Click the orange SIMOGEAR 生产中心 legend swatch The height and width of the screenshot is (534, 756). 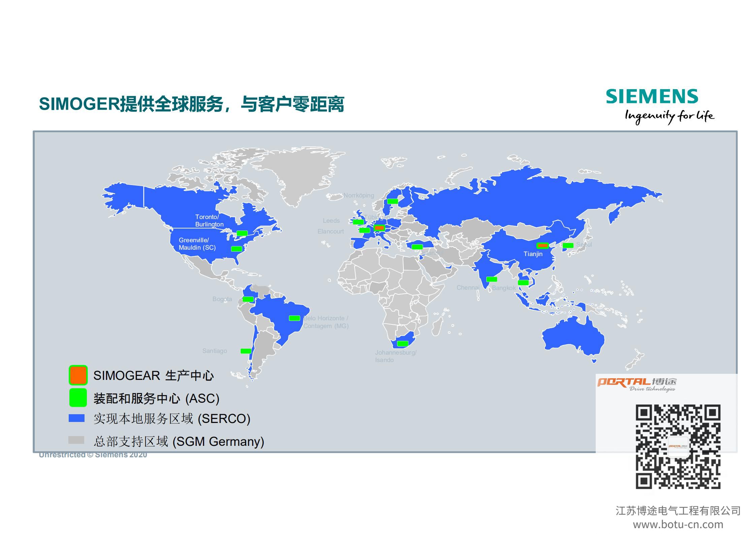[x=78, y=375]
